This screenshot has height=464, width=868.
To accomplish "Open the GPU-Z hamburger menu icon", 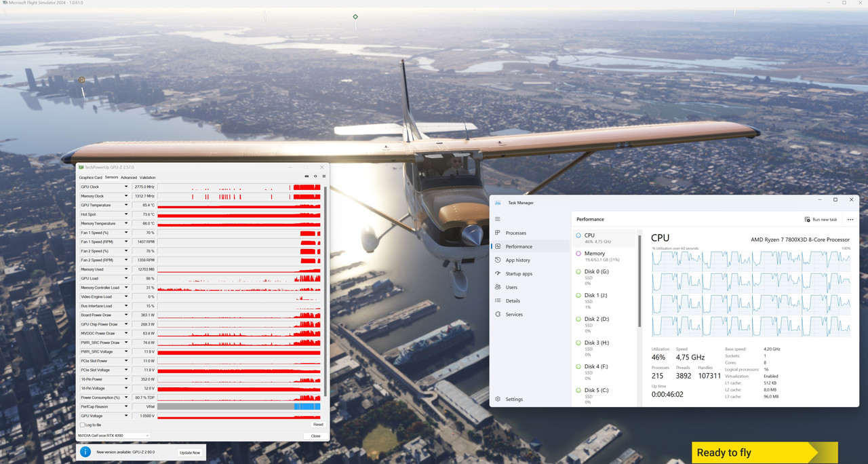I will point(323,176).
